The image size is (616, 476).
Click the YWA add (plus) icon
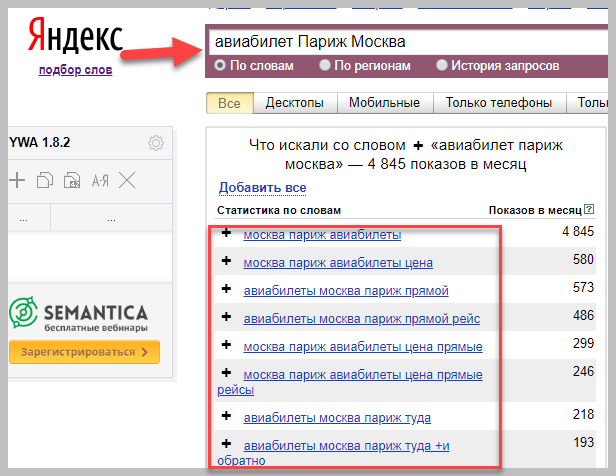click(16, 181)
